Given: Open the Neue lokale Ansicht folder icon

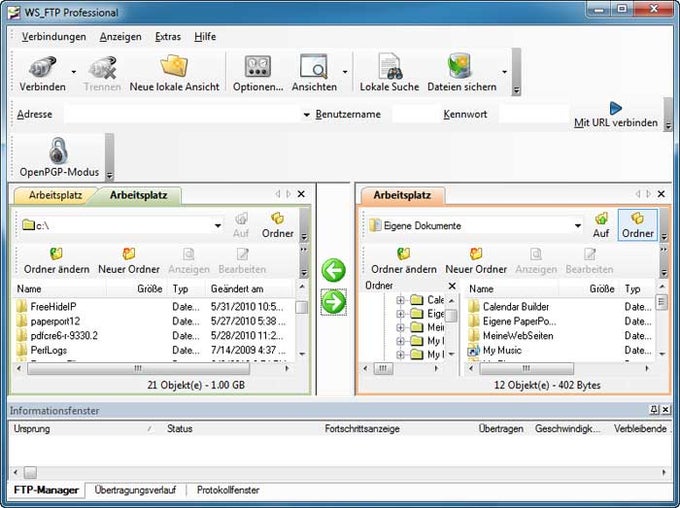Looking at the screenshot, I should (174, 66).
